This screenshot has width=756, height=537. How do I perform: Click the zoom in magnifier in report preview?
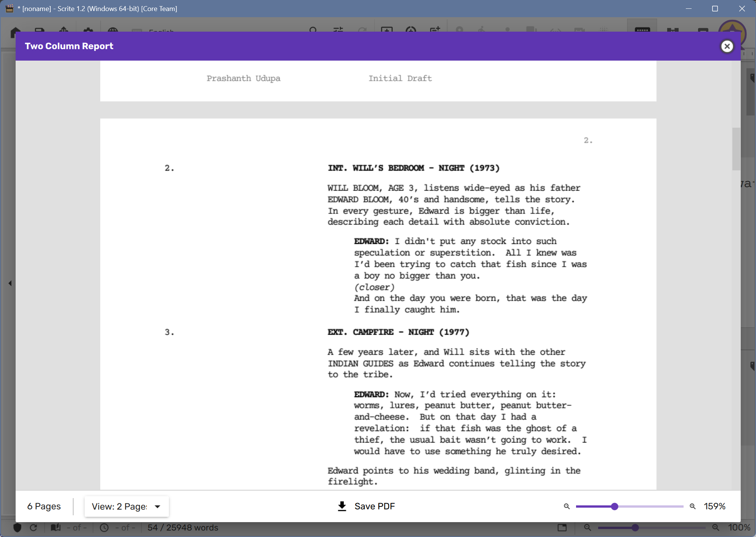point(692,507)
